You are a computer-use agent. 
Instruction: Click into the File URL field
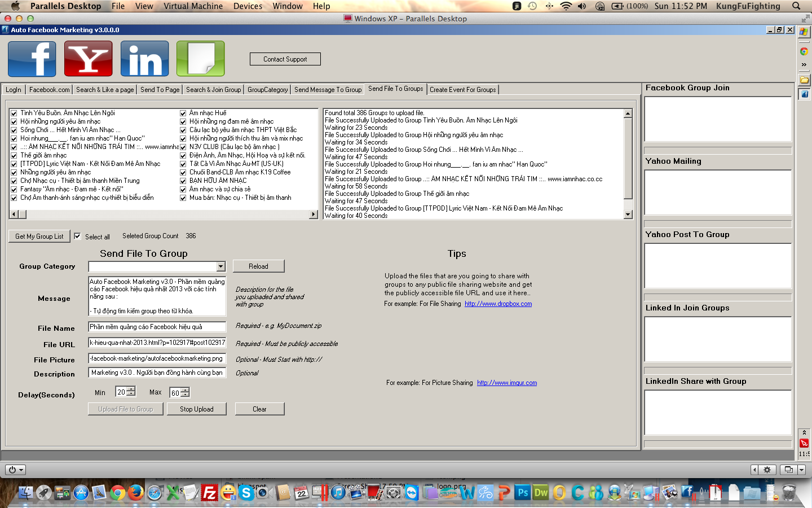click(157, 343)
